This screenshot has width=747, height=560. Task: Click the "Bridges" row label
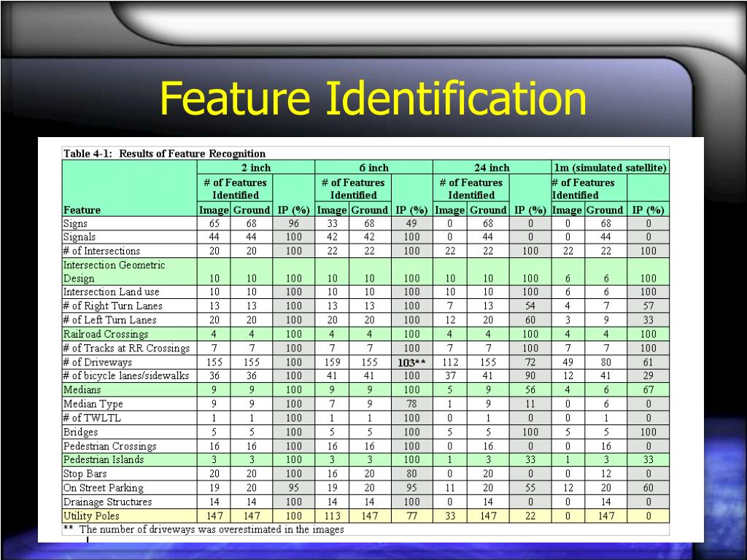(x=80, y=432)
